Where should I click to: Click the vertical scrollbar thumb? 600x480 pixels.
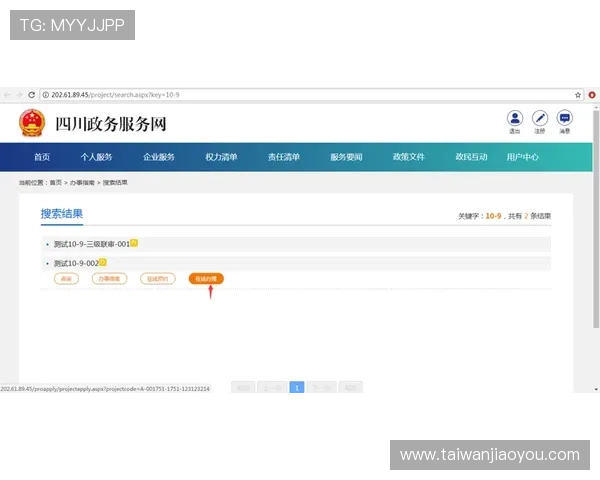pyautogui.click(x=596, y=219)
